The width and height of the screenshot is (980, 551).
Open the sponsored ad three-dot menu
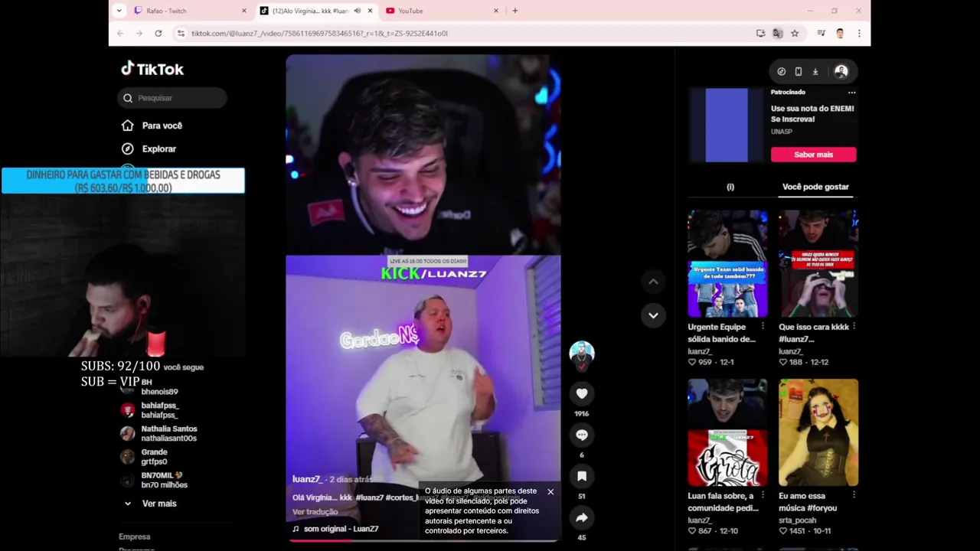[x=851, y=93]
